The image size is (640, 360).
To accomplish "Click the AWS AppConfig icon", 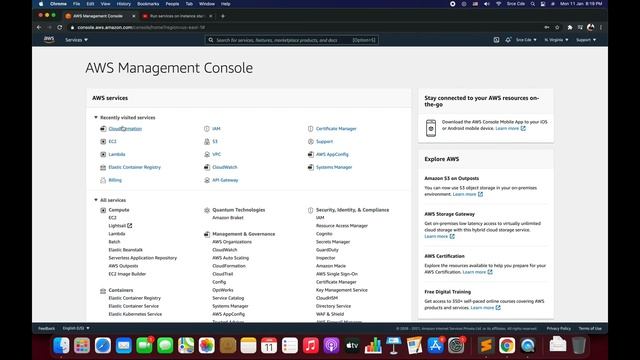I will click(x=310, y=154).
